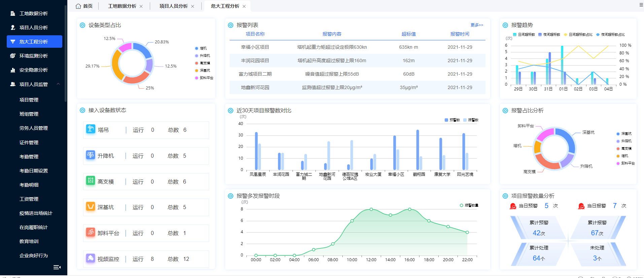The image size is (644, 278).
Task: Open the top-right hamburger menu icon
Action: coord(641,5)
